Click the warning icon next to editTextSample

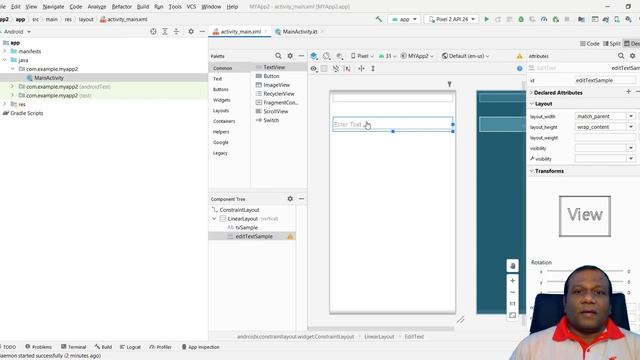tap(291, 236)
